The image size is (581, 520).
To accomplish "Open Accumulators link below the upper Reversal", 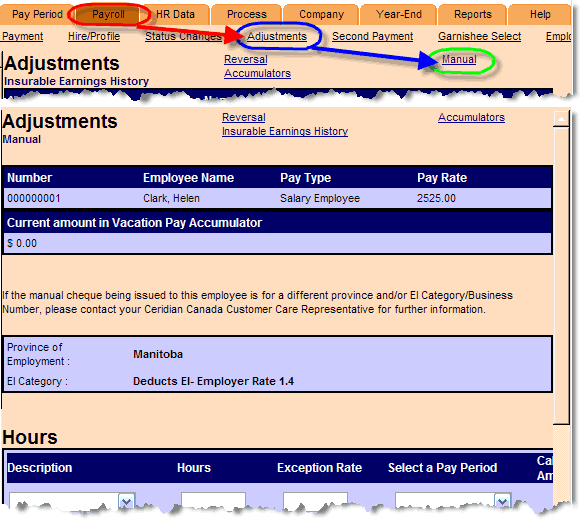I will [x=258, y=73].
